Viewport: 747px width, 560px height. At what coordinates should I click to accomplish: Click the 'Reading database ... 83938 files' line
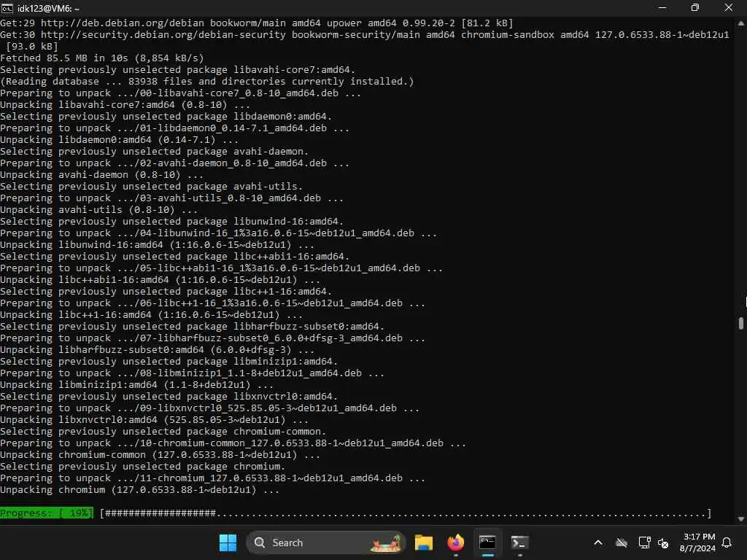[207, 82]
